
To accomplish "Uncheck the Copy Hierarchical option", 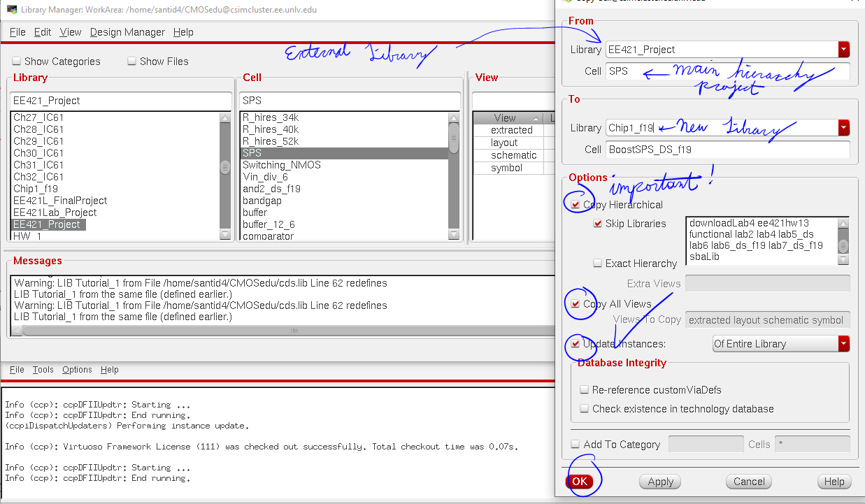I will click(576, 205).
